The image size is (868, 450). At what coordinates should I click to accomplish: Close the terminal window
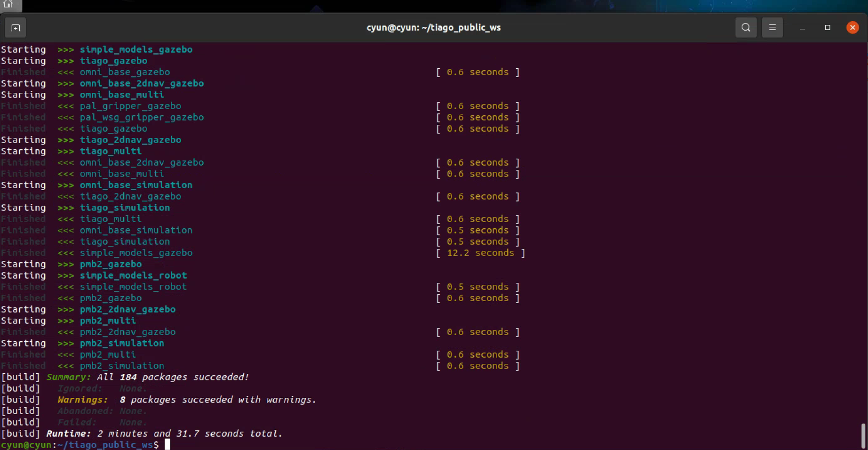(x=852, y=27)
